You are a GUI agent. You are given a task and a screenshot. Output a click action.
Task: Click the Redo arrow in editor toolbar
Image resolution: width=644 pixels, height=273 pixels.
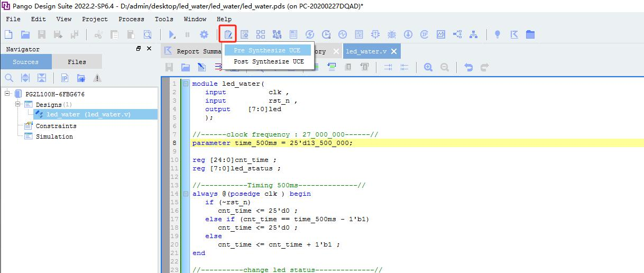485,67
